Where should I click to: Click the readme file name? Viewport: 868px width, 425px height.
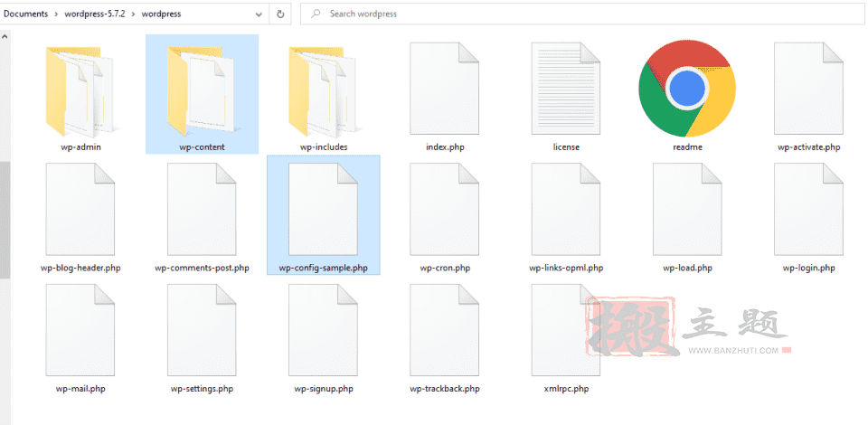[x=687, y=147]
